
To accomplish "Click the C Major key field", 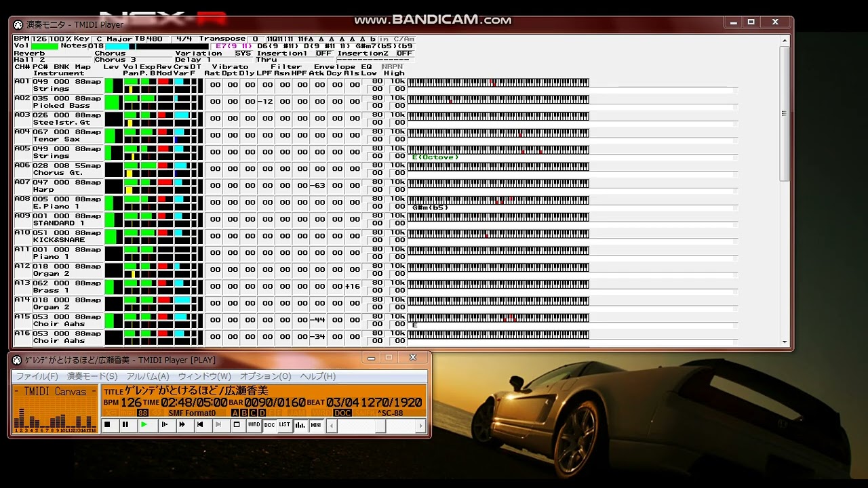I will click(113, 39).
